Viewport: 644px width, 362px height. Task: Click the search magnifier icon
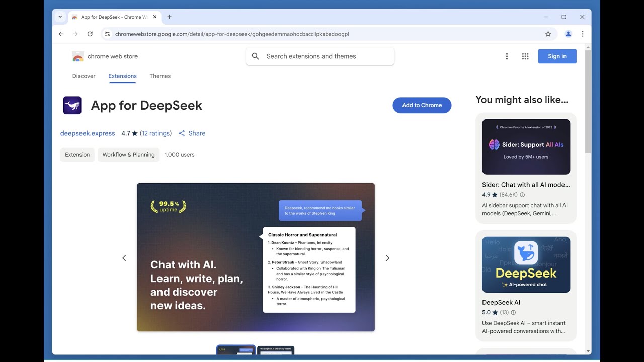[x=256, y=56]
